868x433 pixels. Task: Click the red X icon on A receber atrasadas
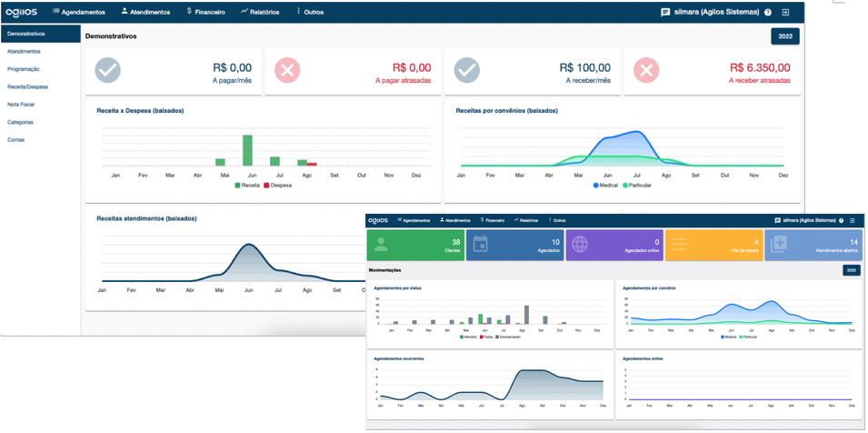click(x=646, y=70)
